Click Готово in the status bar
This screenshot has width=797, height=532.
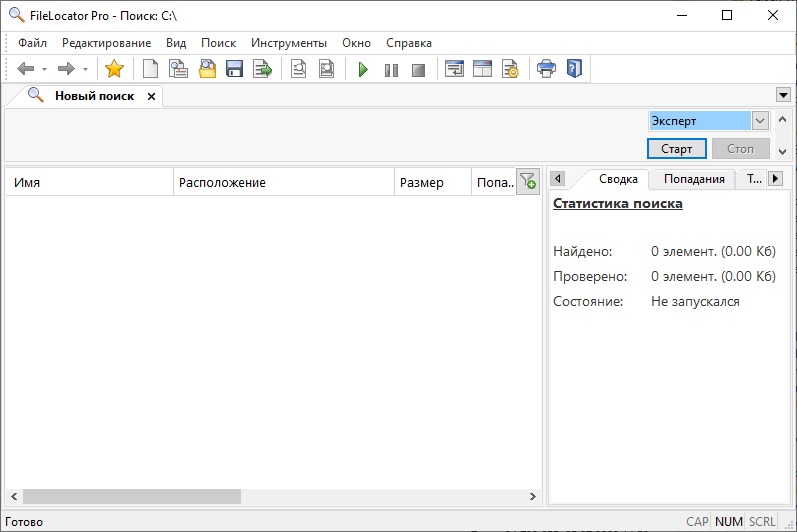coord(24,522)
